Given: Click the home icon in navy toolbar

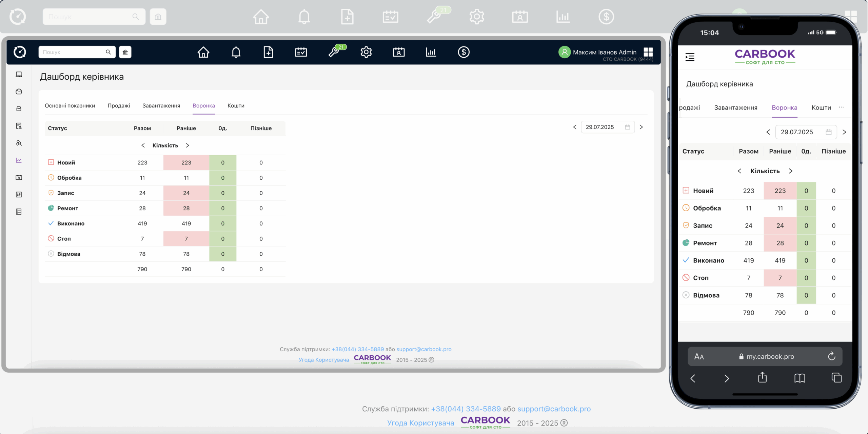Looking at the screenshot, I should 203,52.
